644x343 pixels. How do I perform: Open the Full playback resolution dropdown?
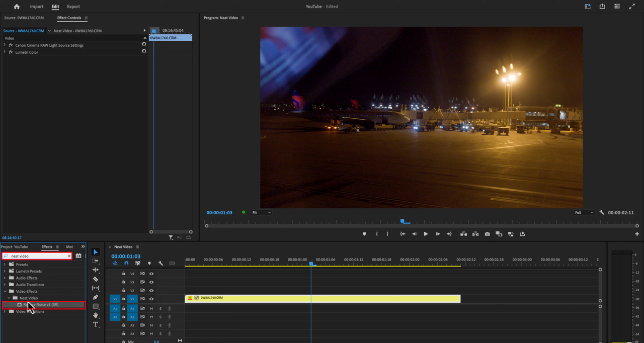tap(584, 213)
